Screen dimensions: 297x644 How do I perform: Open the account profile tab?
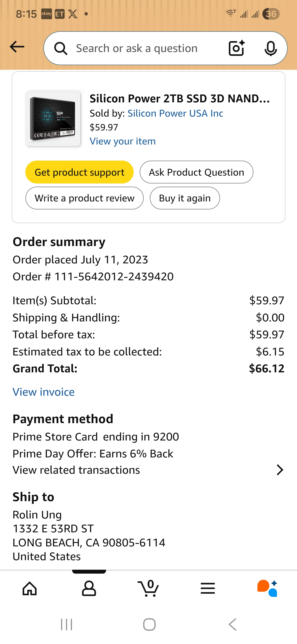(x=89, y=588)
